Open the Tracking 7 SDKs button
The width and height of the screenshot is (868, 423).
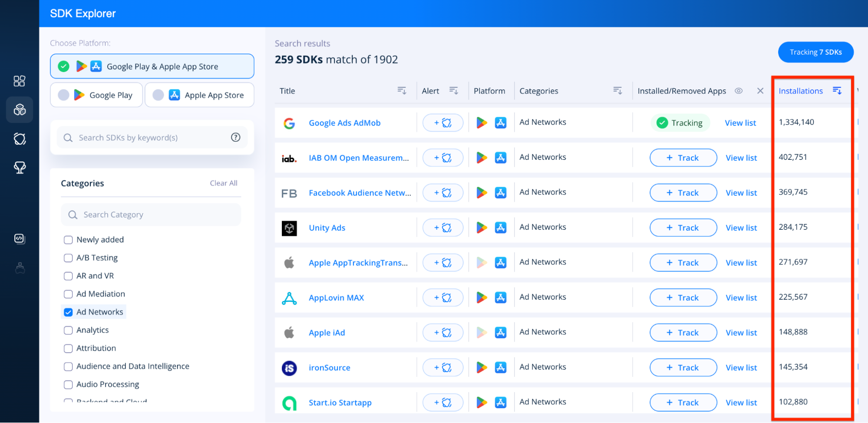point(816,52)
